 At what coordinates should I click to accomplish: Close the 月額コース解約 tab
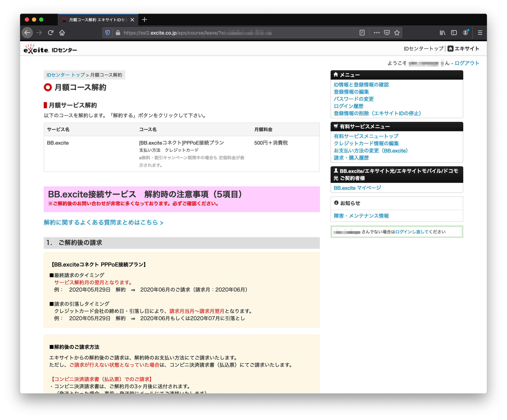tap(132, 20)
